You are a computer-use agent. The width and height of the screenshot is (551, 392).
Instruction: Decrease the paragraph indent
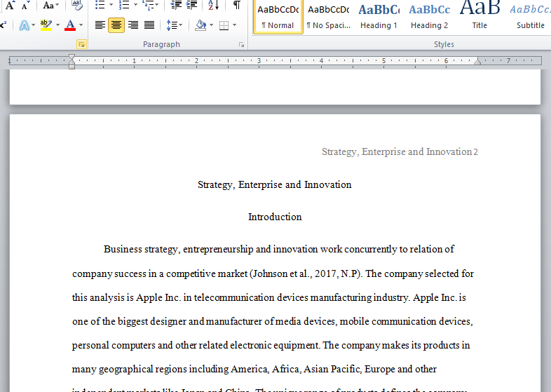176,5
